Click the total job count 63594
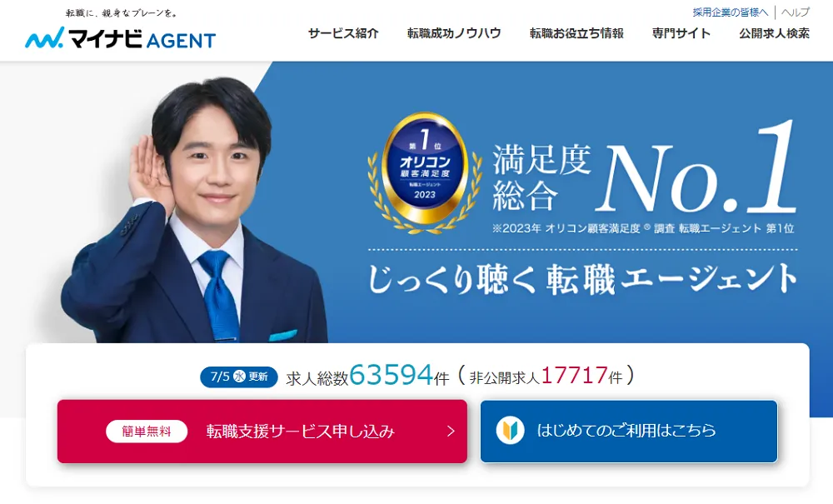Viewport: 833px width, 504px height. (x=392, y=375)
